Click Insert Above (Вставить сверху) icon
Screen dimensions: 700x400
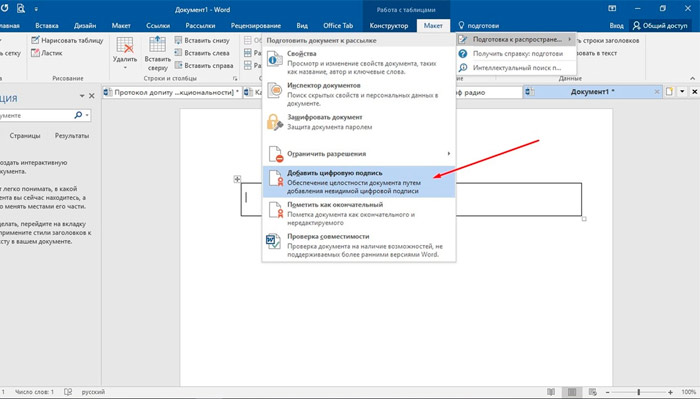(x=157, y=45)
